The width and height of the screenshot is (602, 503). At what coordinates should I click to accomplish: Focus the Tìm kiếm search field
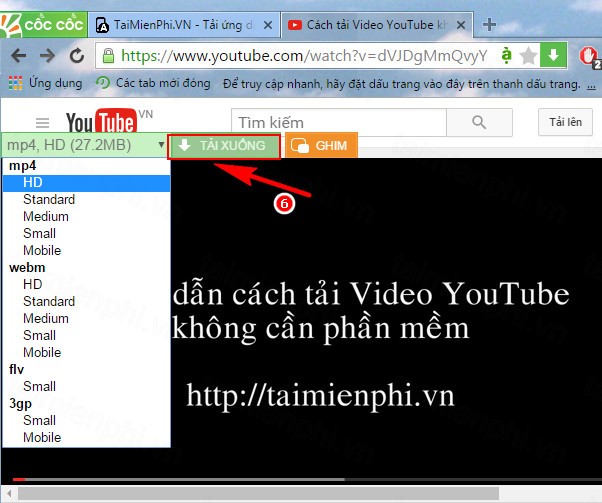(339, 122)
